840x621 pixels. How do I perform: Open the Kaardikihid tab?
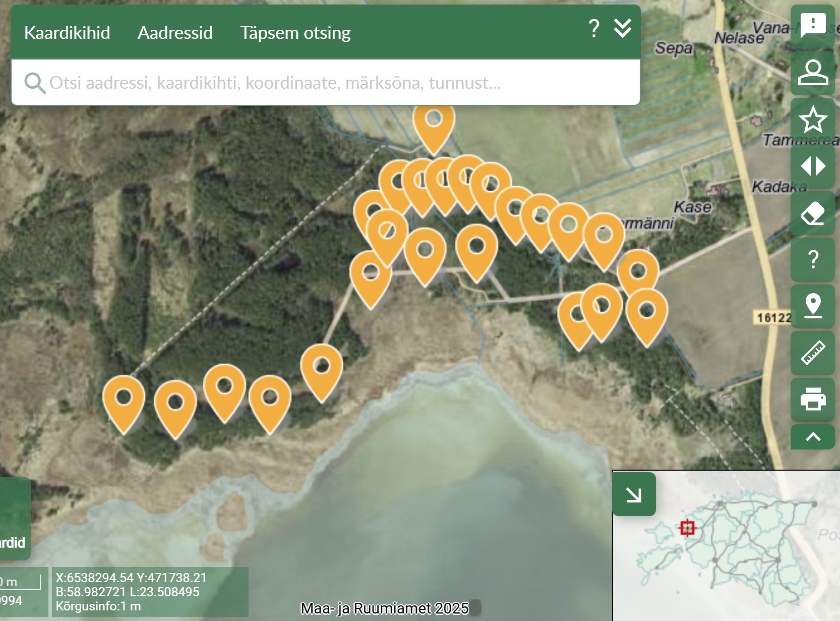(x=67, y=33)
